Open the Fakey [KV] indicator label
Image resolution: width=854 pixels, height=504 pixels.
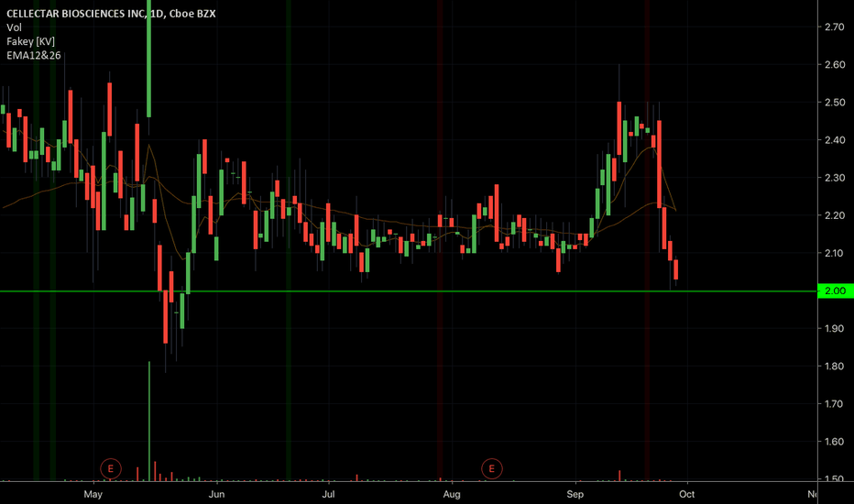30,41
